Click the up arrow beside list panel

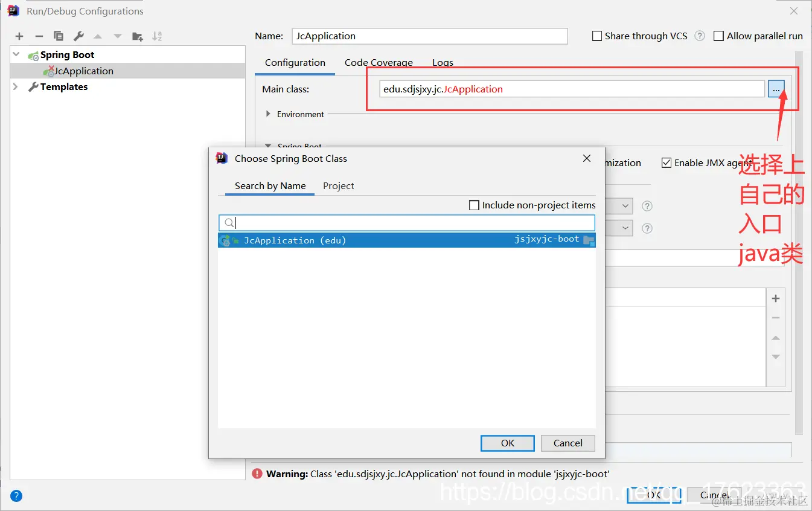pos(776,338)
